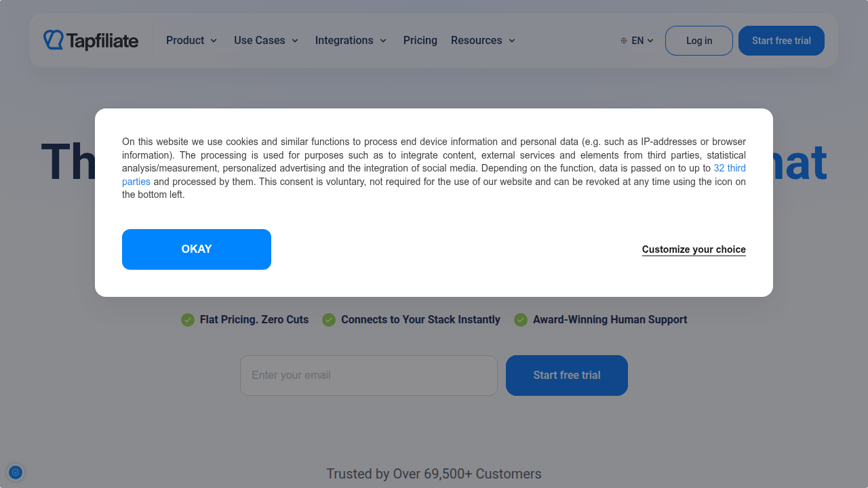
Task: Open the EN language selector
Action: point(637,41)
